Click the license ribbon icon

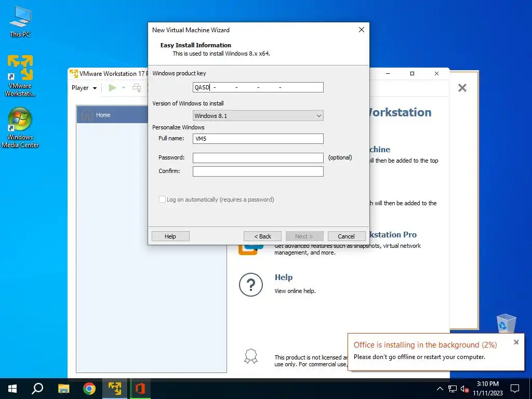click(251, 356)
